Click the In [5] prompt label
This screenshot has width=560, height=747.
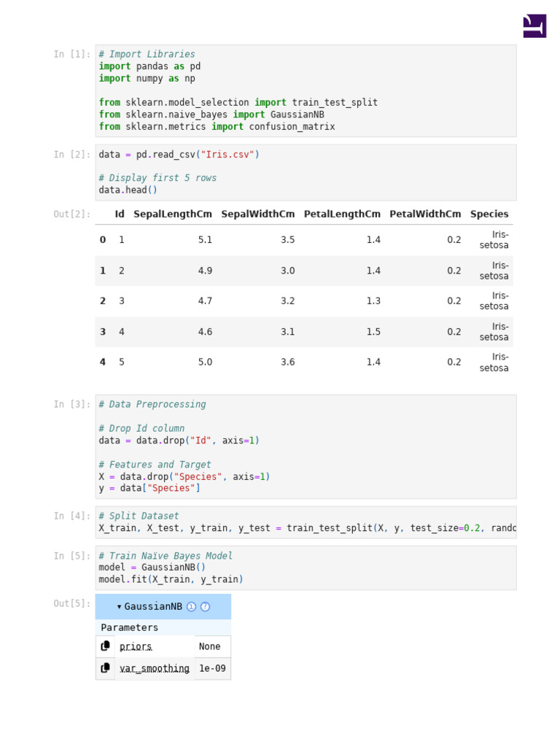pyautogui.click(x=72, y=555)
